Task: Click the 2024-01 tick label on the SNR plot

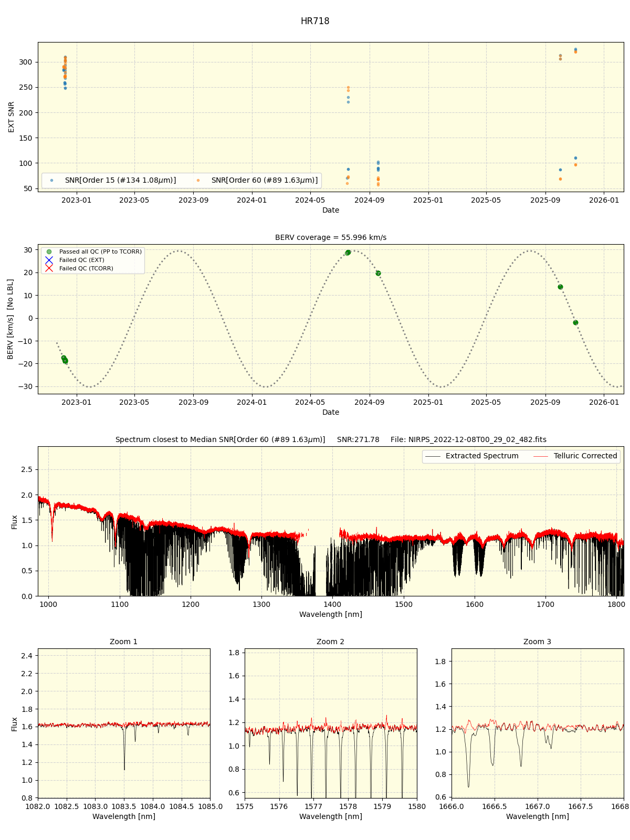Action: (253, 199)
